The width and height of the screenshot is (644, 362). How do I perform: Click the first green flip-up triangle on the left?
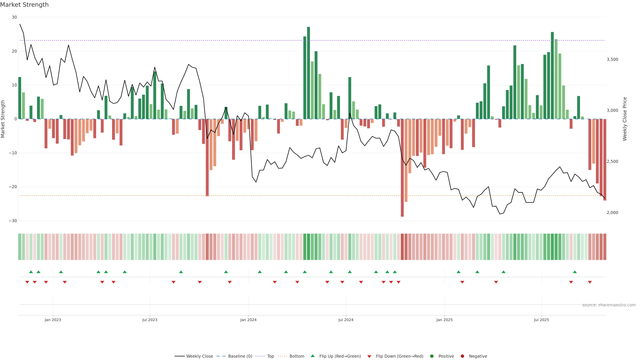pyautogui.click(x=31, y=272)
